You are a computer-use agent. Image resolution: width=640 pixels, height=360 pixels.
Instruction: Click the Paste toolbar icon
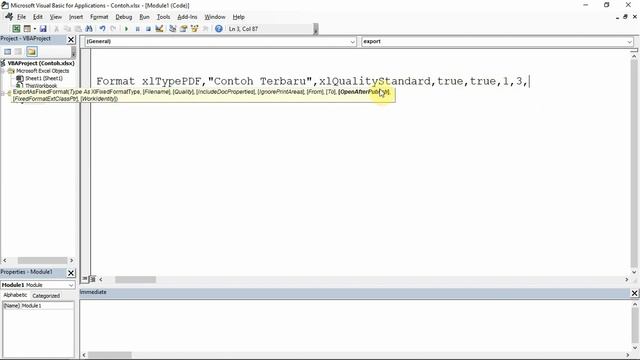click(78, 29)
